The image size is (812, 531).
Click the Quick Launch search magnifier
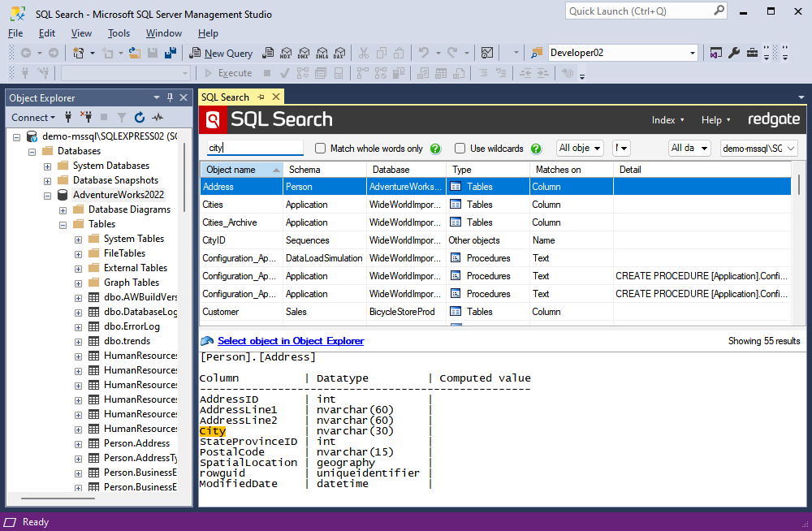[719, 11]
